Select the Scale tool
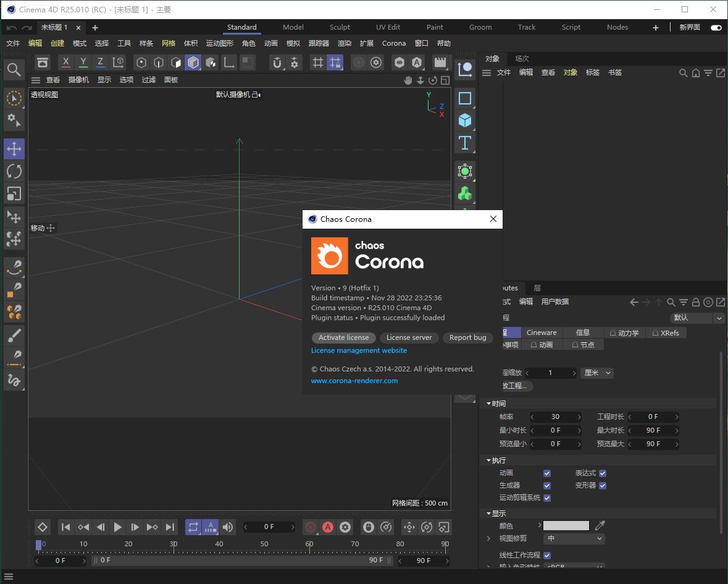This screenshot has height=584, width=728. 14,194
